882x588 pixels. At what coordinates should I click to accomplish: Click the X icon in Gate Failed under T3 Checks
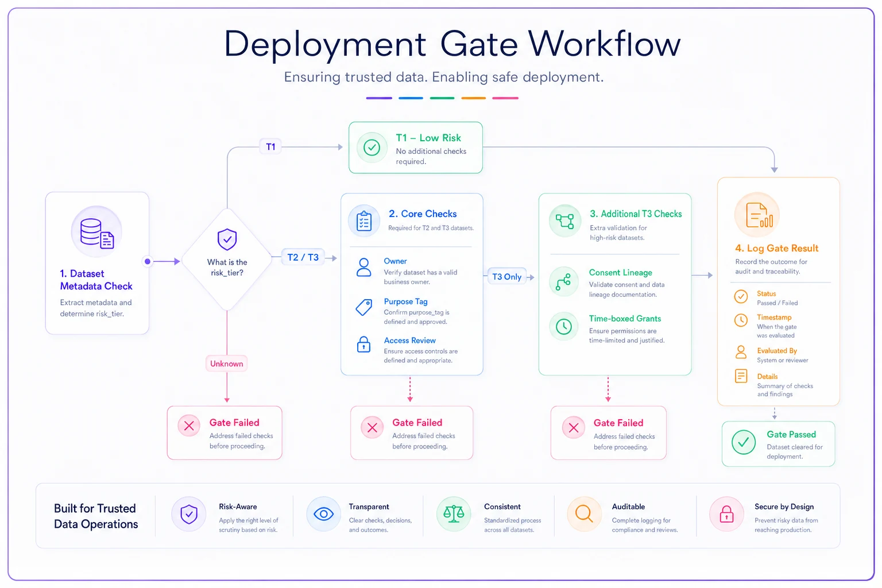[573, 427]
